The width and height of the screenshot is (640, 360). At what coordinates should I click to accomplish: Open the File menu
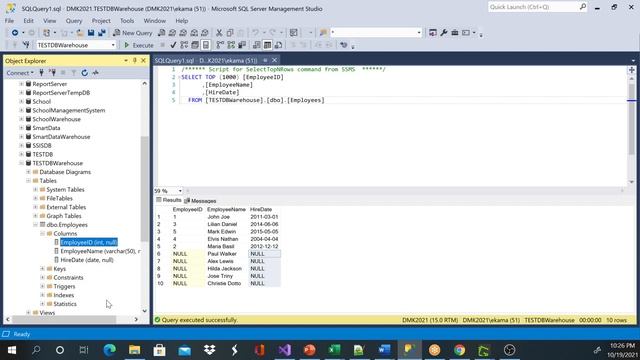click(9, 20)
